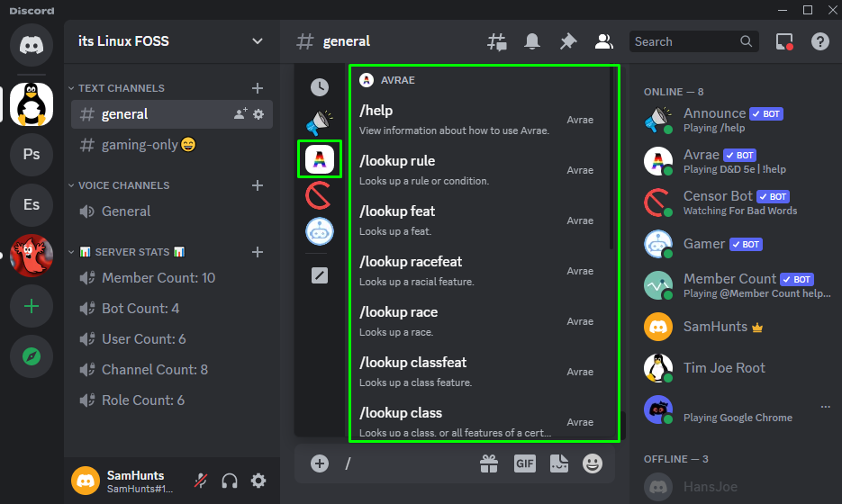Open the Inbox icon
The height and width of the screenshot is (504, 842).
click(784, 42)
